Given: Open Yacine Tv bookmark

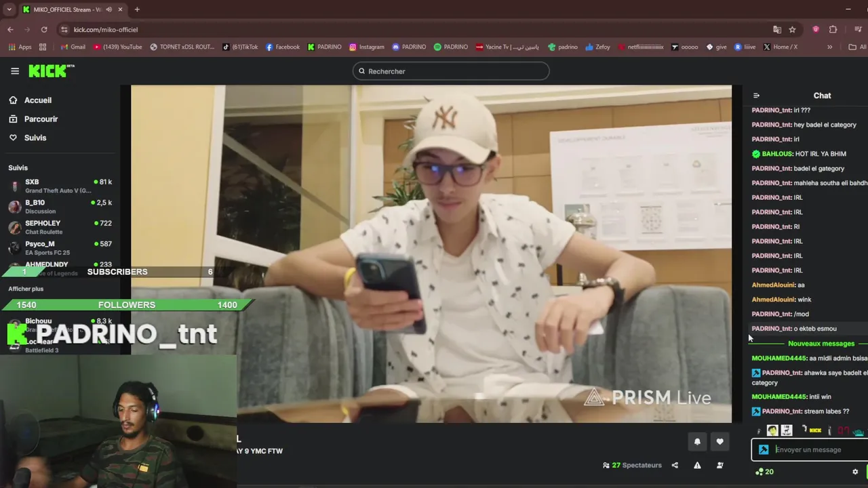Looking at the screenshot, I should tap(507, 47).
